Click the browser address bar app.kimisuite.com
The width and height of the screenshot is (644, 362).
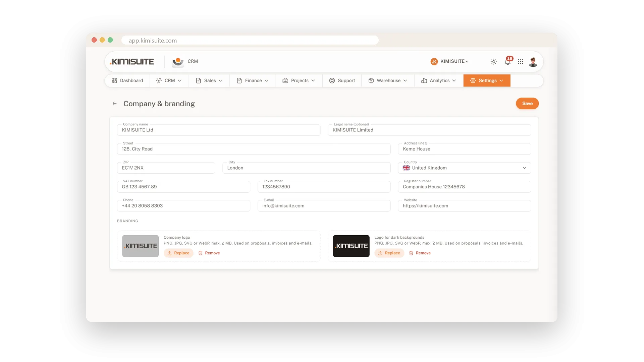[250, 40]
